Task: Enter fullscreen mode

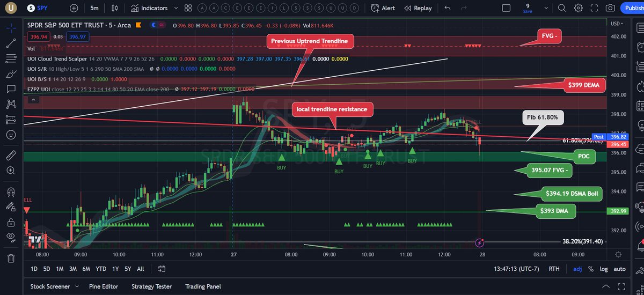Action: pos(594,8)
